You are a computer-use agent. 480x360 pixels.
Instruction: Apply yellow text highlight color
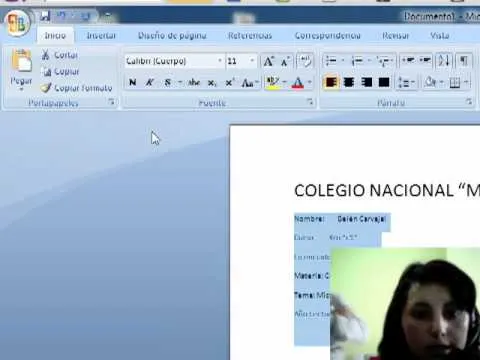point(272,83)
